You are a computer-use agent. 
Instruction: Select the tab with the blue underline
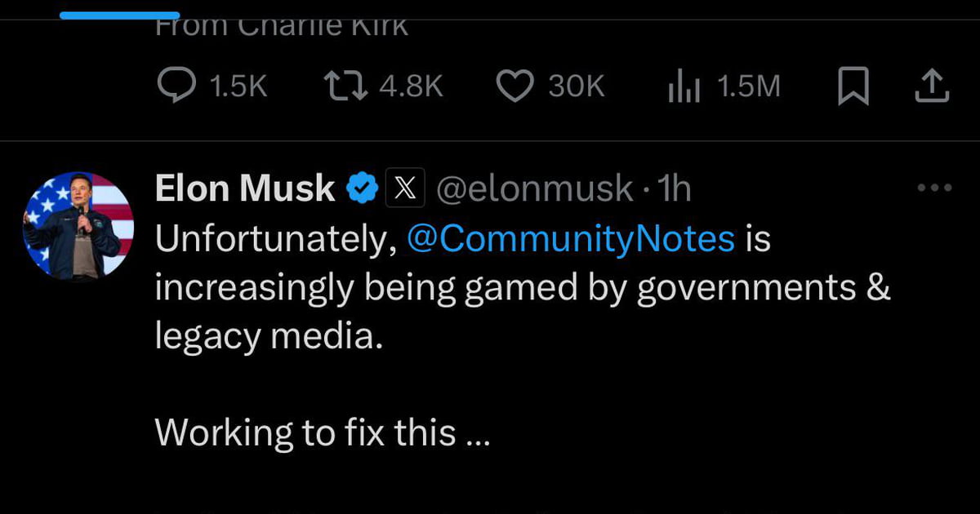[119, 14]
